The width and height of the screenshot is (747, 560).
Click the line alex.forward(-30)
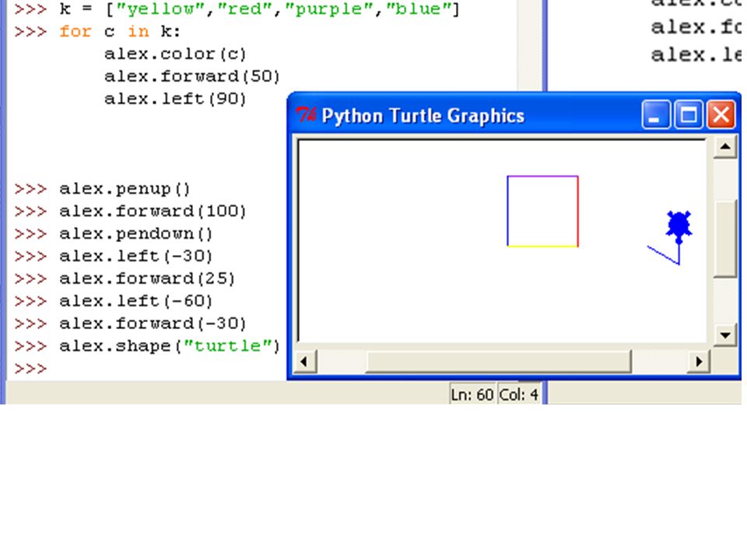coord(153,324)
